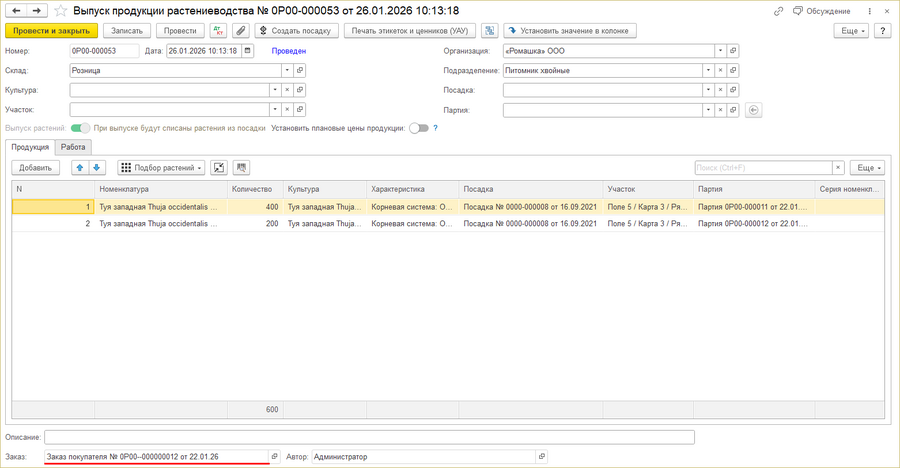Click the paperclip attachments icon

[x=241, y=31]
